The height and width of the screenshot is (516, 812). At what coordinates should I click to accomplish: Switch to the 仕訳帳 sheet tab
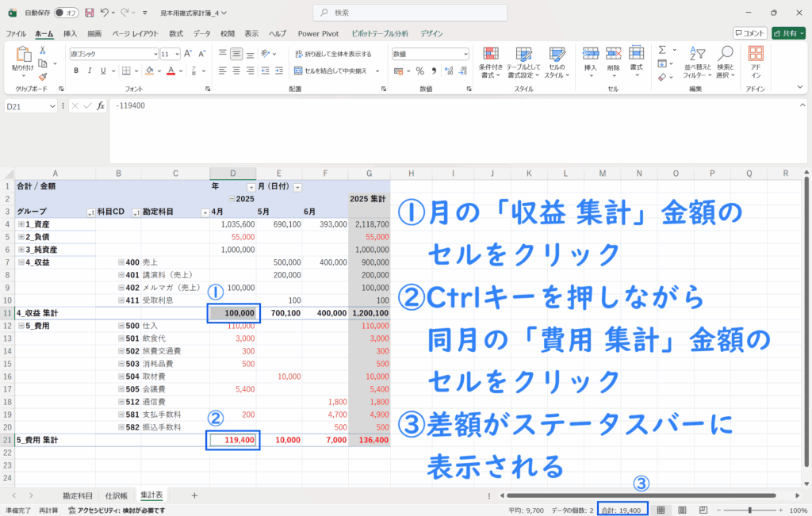[115, 495]
